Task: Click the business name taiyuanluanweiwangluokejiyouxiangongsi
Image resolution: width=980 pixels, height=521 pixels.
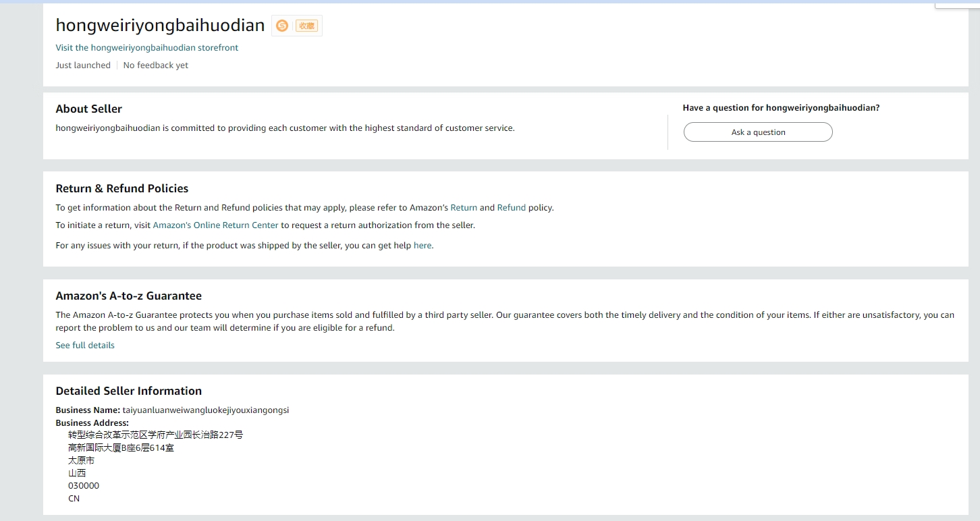Action: pyautogui.click(x=205, y=410)
